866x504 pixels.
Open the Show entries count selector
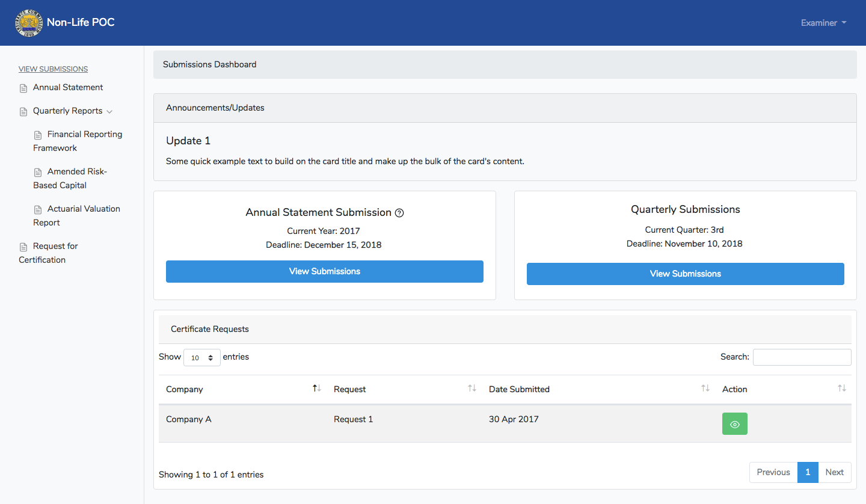[x=202, y=357]
